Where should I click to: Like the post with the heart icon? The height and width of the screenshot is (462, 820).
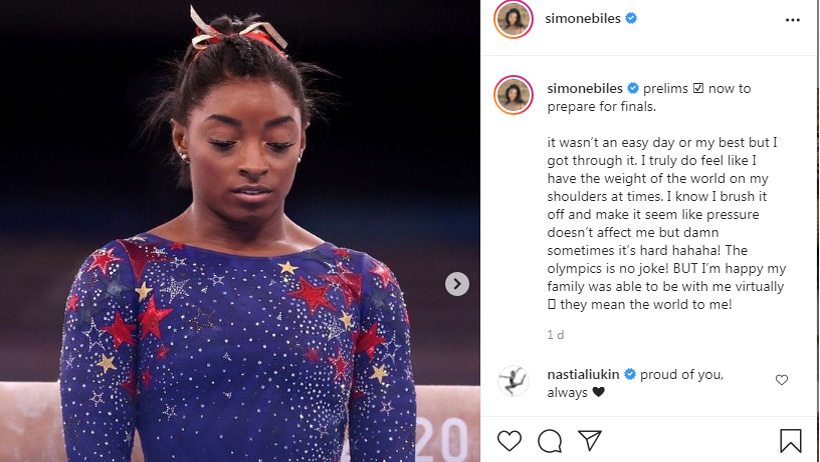(x=509, y=441)
